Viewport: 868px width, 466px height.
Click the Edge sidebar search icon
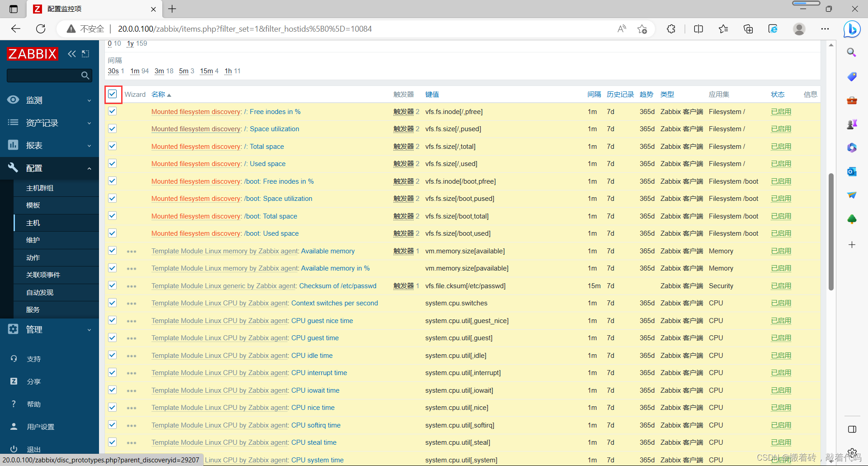pyautogui.click(x=852, y=52)
